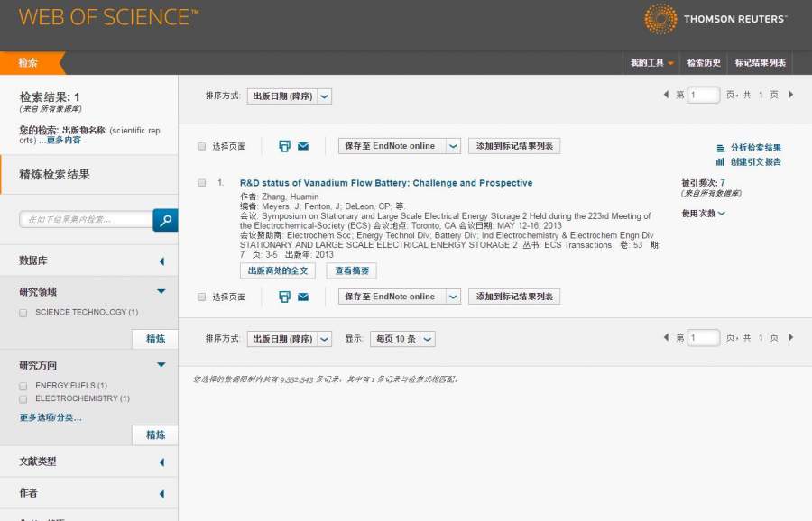Select the checkbox for result 1
The height and width of the screenshot is (521, 812).
(202, 183)
